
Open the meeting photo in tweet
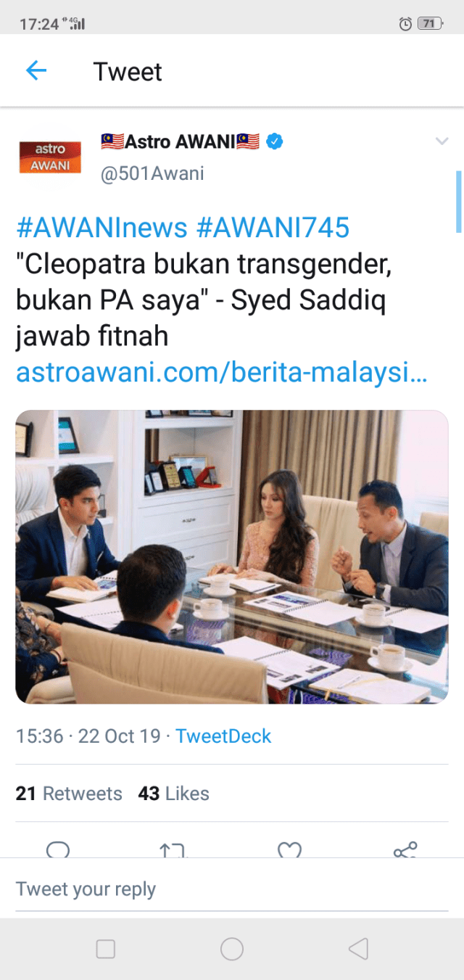click(x=232, y=556)
